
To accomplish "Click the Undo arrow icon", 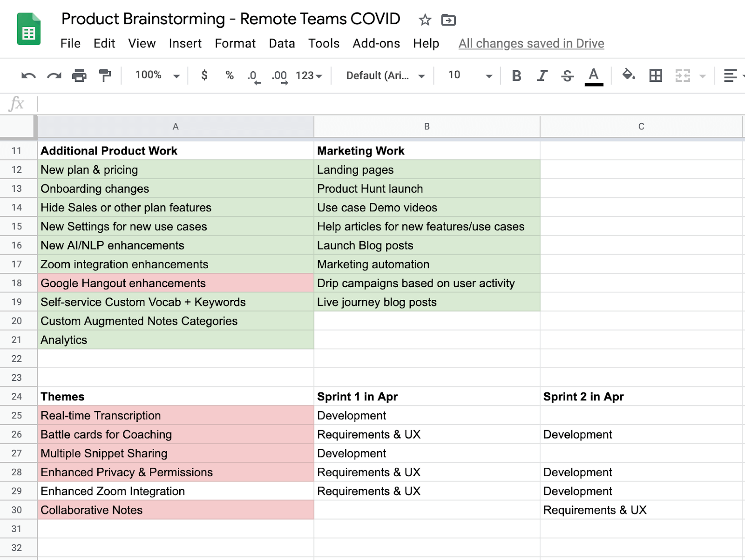I will 28,75.
